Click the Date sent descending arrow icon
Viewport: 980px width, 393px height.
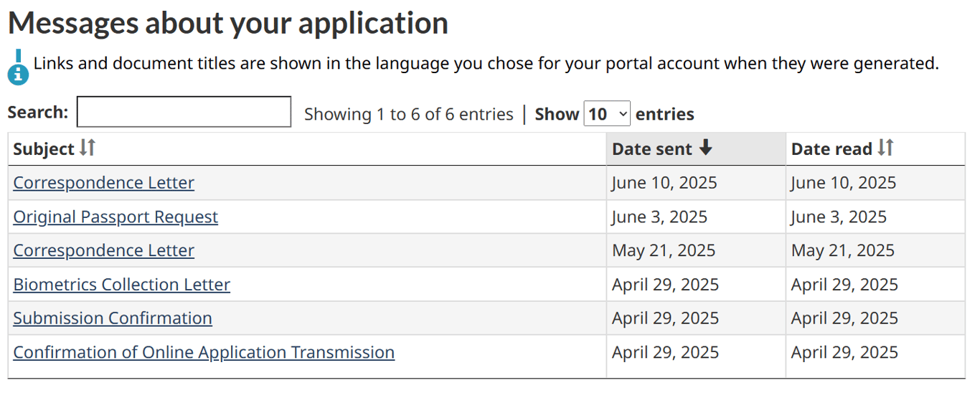[x=705, y=148]
